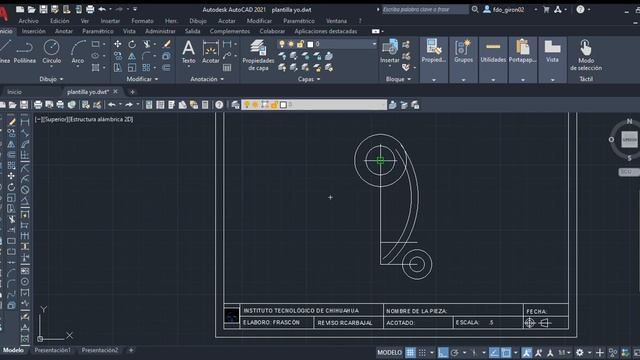Image resolution: width=640 pixels, height=360 pixels.
Task: Activate the Acotar dimension tool
Action: (211, 52)
